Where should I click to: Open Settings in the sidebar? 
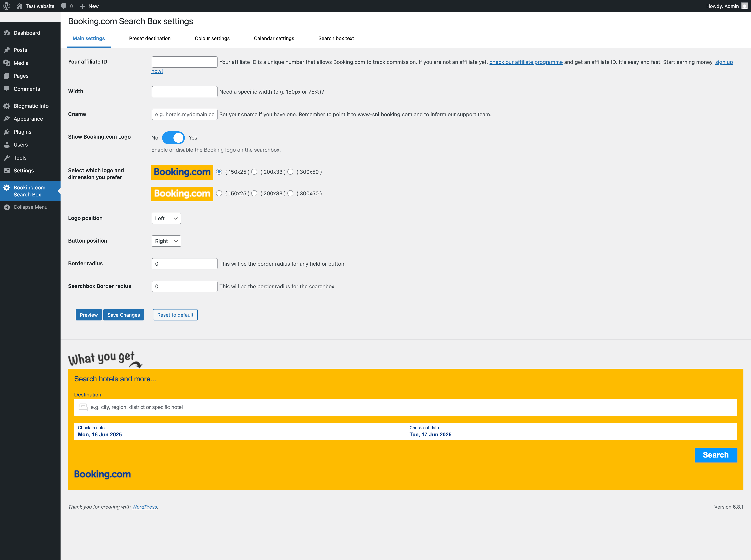tap(30, 171)
